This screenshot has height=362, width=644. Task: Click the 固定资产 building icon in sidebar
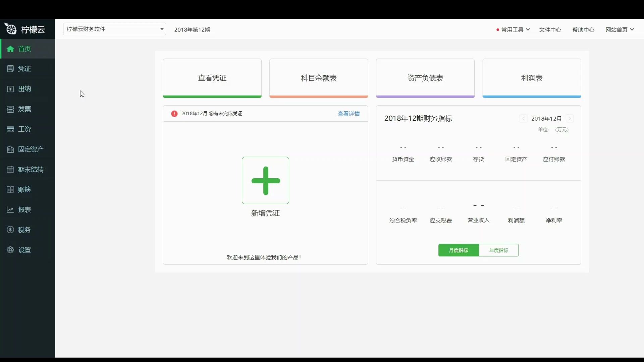coord(10,149)
